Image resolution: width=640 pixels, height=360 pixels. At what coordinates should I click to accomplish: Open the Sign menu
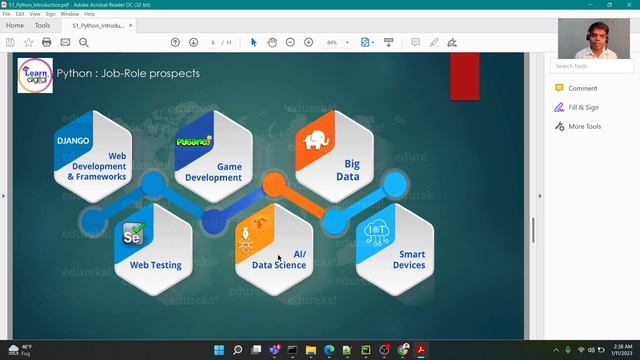(50, 14)
